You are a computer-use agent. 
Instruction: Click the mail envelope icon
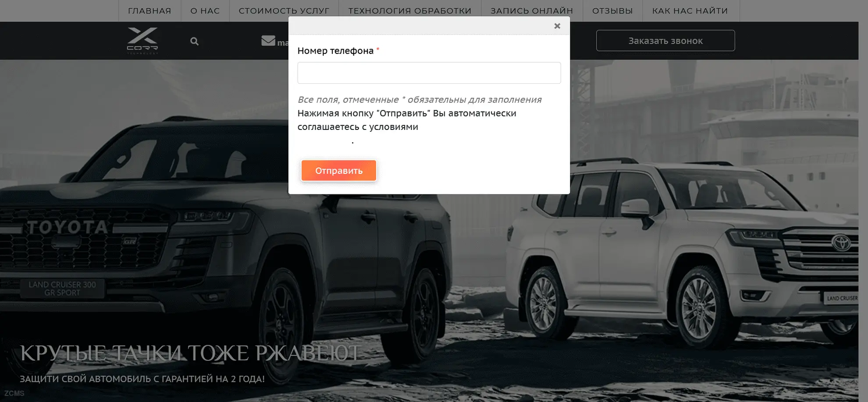(x=268, y=40)
